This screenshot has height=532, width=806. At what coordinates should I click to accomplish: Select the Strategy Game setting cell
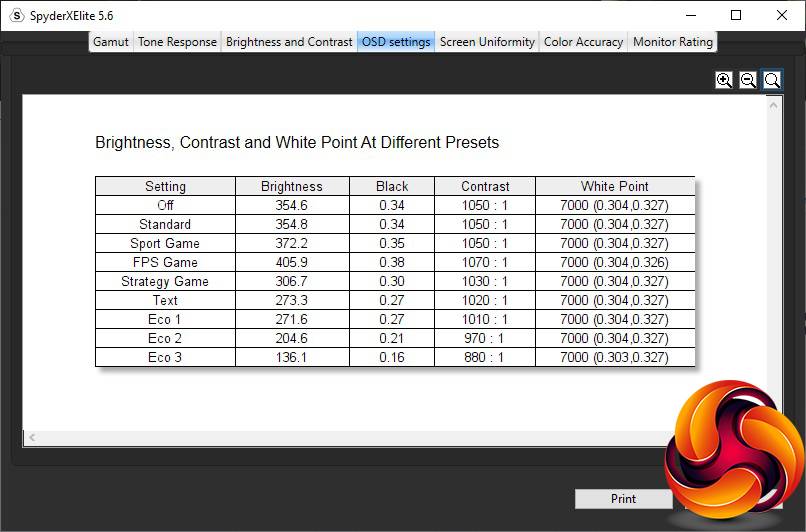click(166, 281)
